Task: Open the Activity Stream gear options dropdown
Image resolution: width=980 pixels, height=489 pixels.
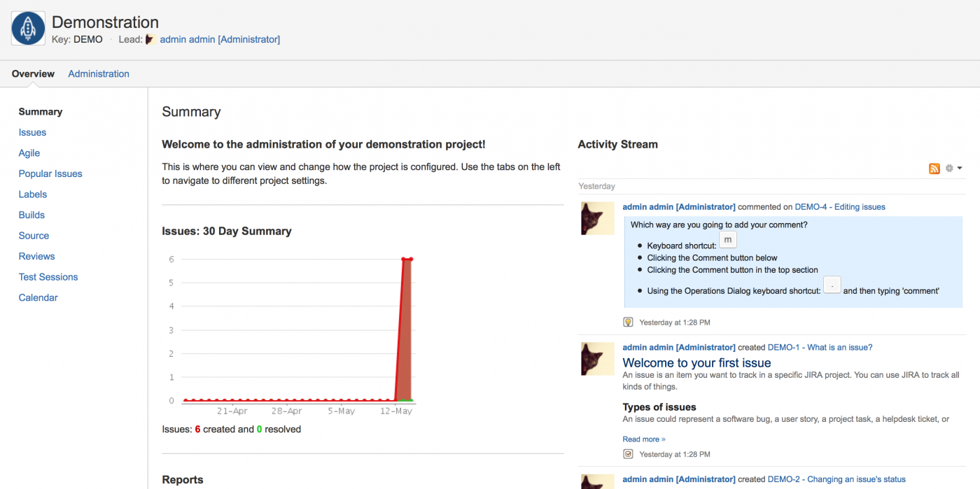Action: (x=954, y=169)
